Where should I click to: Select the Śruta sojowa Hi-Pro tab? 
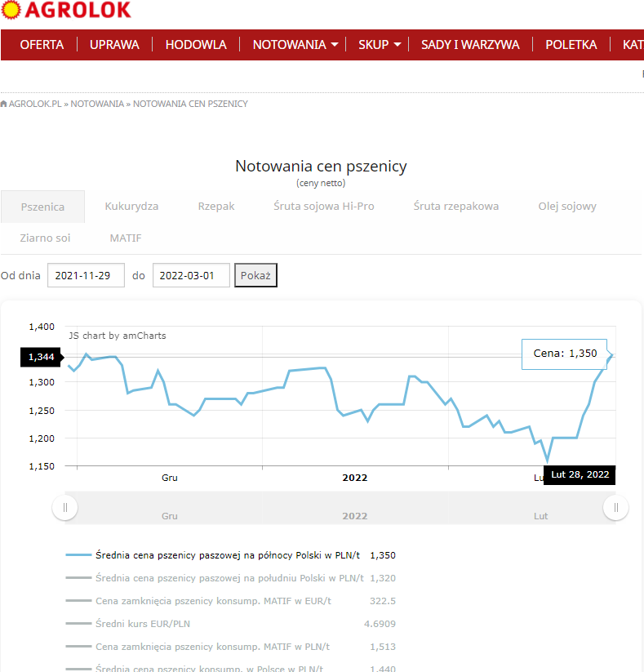pyautogui.click(x=324, y=207)
